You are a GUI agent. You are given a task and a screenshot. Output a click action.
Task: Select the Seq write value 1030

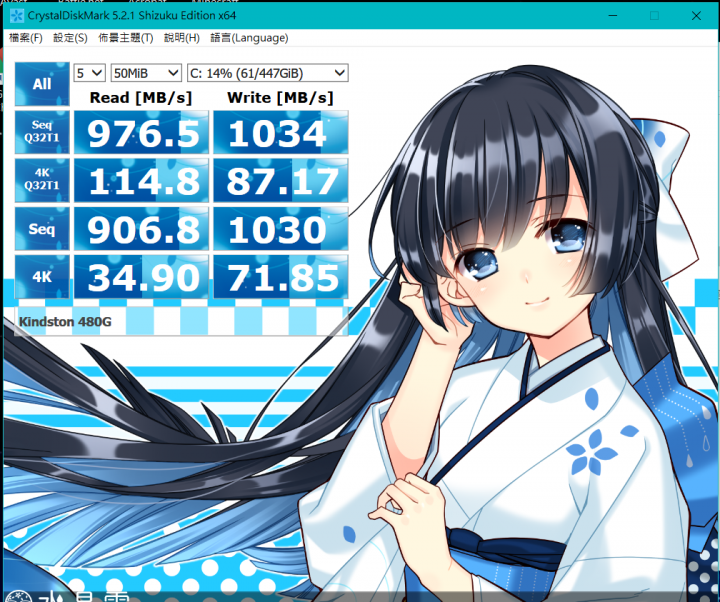(281, 229)
